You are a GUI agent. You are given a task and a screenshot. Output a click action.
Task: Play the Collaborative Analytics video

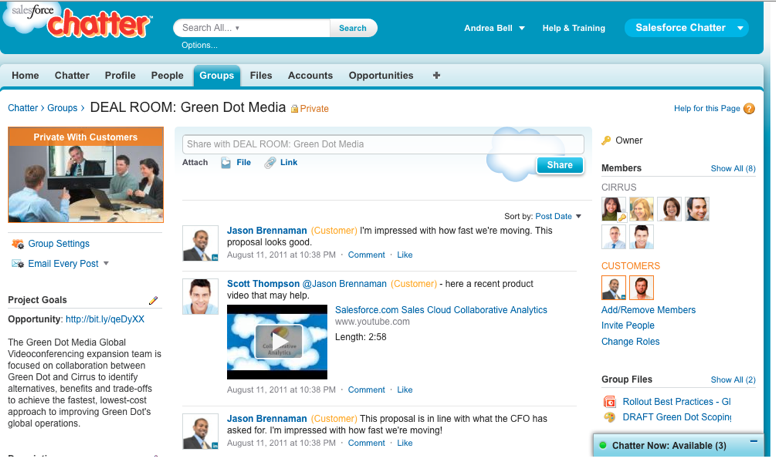(279, 342)
